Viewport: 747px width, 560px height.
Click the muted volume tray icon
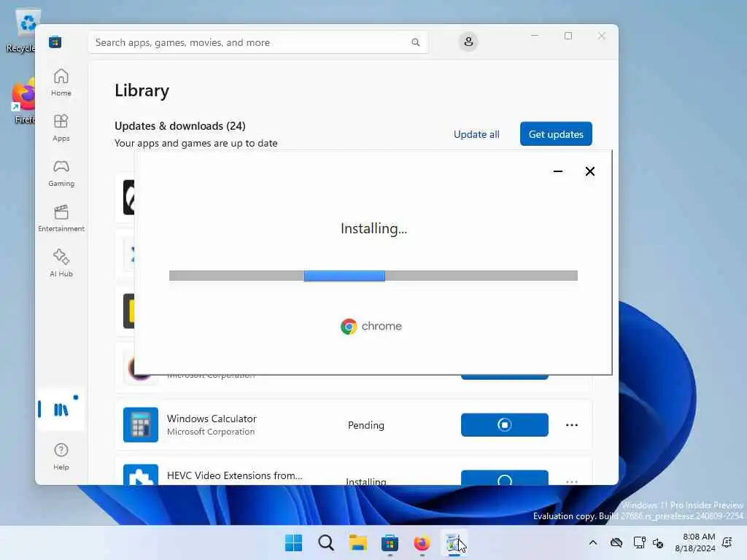(659, 542)
